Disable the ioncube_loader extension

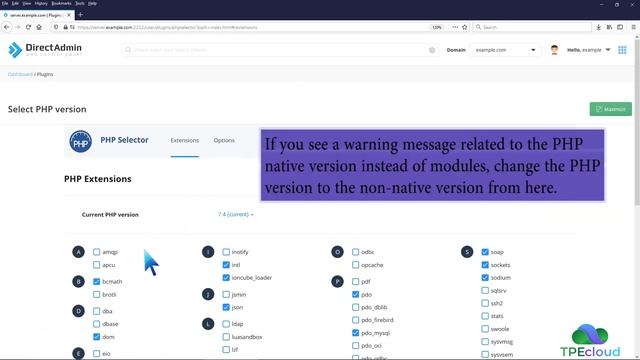226,278
